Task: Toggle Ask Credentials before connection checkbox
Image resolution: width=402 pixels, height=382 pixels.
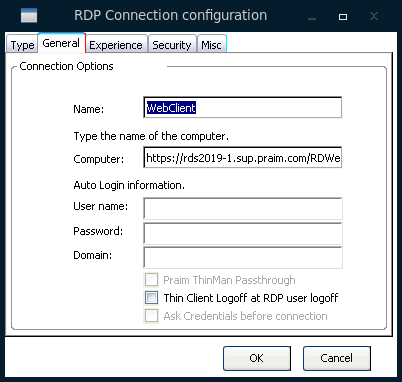Action: pyautogui.click(x=151, y=316)
